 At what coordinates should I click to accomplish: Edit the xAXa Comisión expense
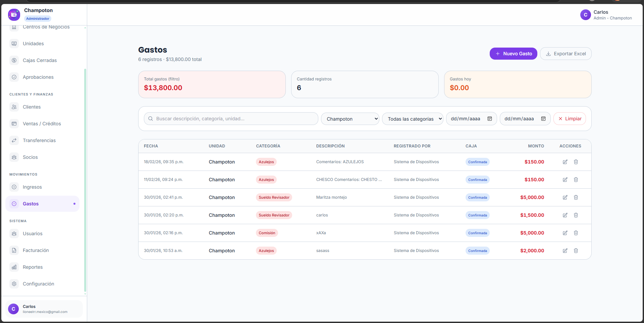pos(565,233)
